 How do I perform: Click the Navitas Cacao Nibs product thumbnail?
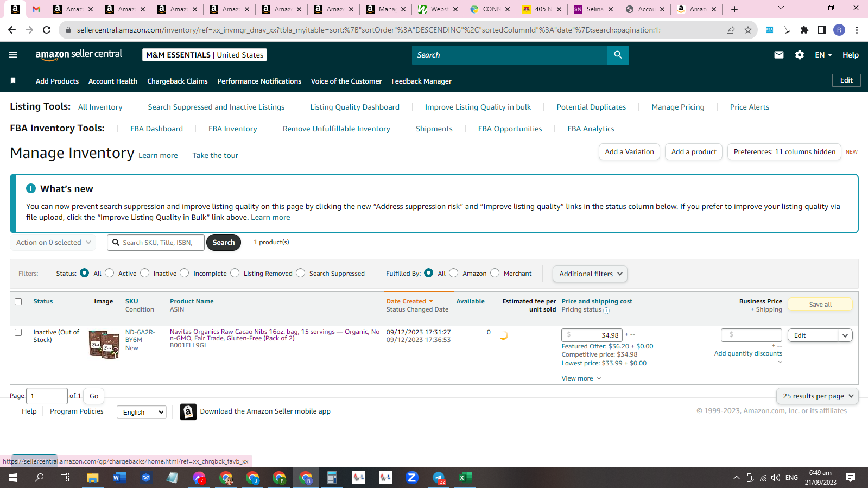(x=104, y=344)
